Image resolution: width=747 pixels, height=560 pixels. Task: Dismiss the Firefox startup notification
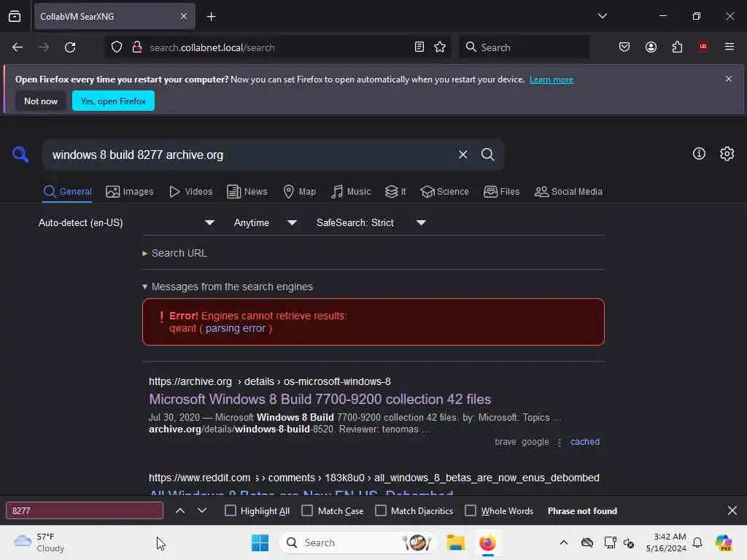click(728, 79)
